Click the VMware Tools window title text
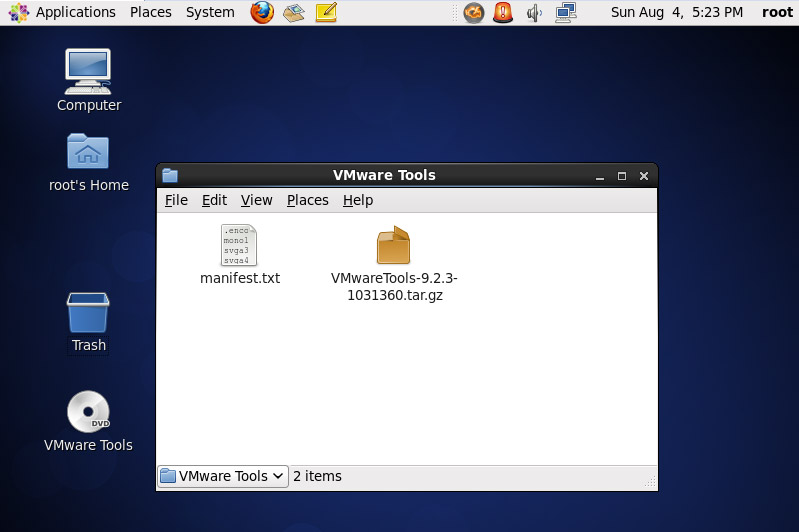The height and width of the screenshot is (532, 799). (384, 175)
